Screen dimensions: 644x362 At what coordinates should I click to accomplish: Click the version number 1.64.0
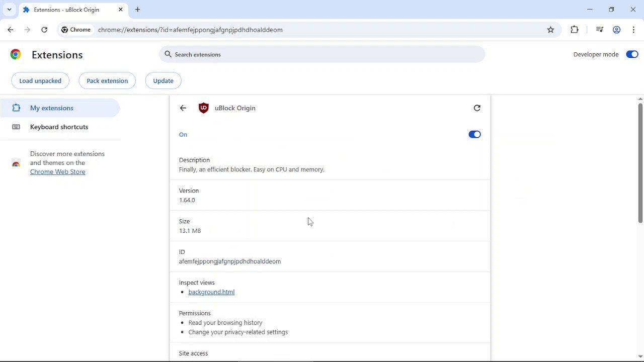pos(187,200)
